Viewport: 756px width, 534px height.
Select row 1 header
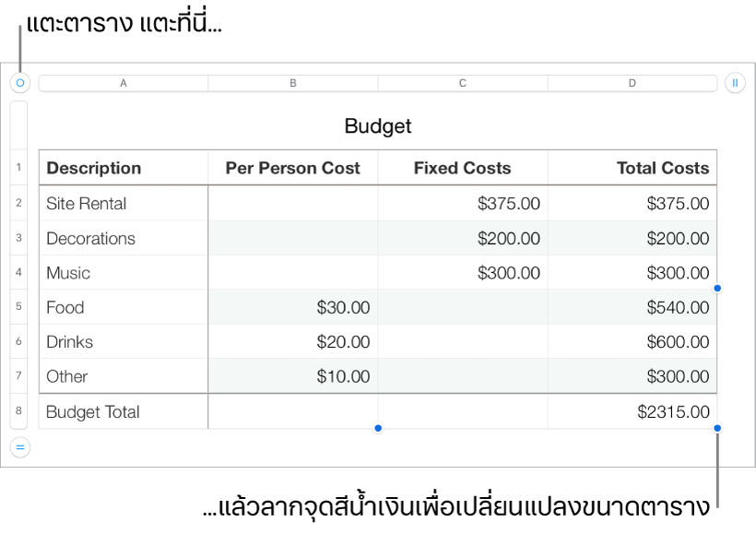pyautogui.click(x=19, y=168)
